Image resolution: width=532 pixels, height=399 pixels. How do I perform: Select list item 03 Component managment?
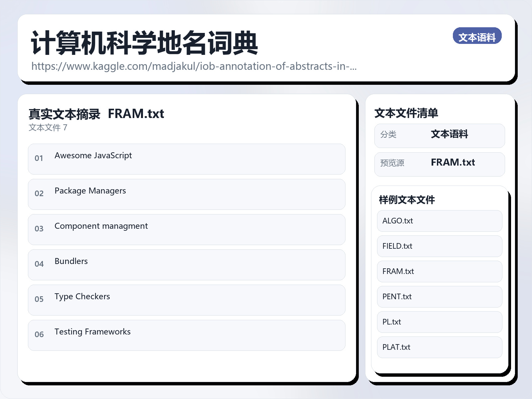tap(186, 229)
